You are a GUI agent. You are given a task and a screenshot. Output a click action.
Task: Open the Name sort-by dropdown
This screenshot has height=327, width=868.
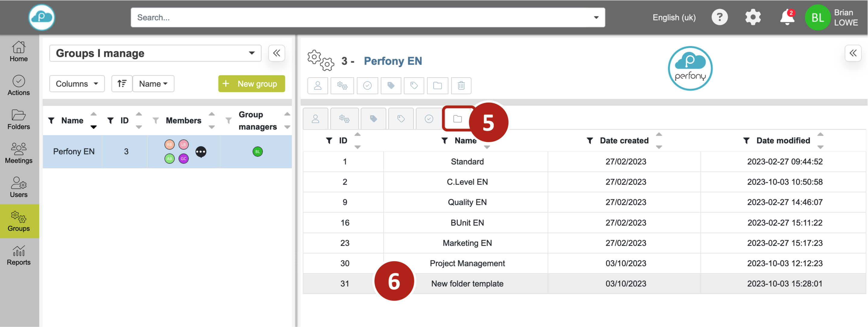coord(153,84)
